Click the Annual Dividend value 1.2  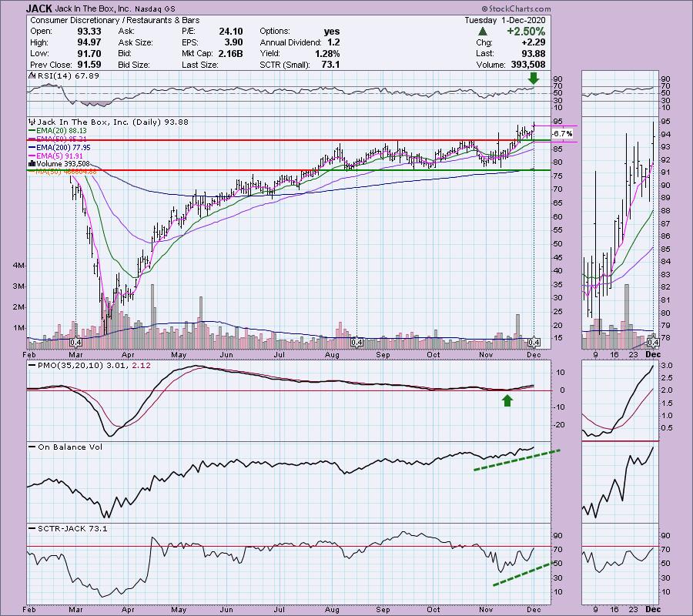click(333, 42)
